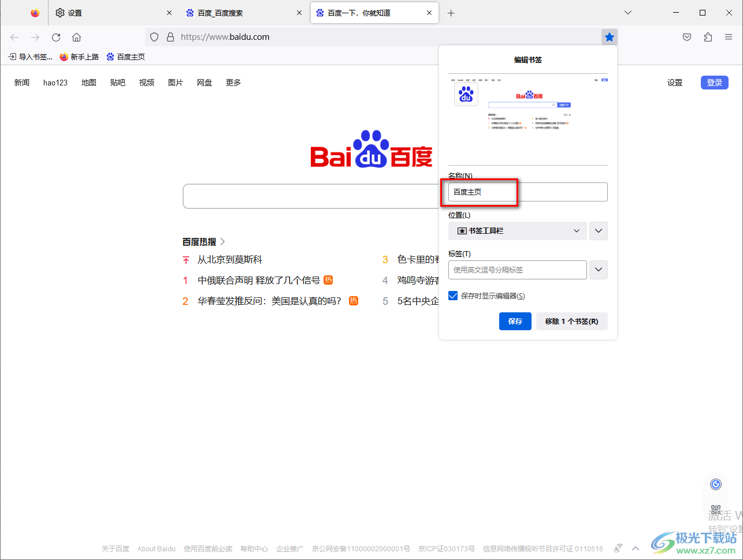
Task: Open the 百度主页 bookmark in toolbar
Action: click(x=125, y=57)
